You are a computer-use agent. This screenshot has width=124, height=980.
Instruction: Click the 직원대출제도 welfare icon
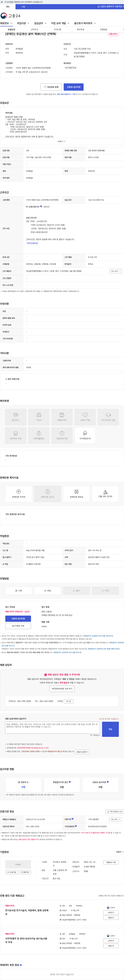point(39,436)
